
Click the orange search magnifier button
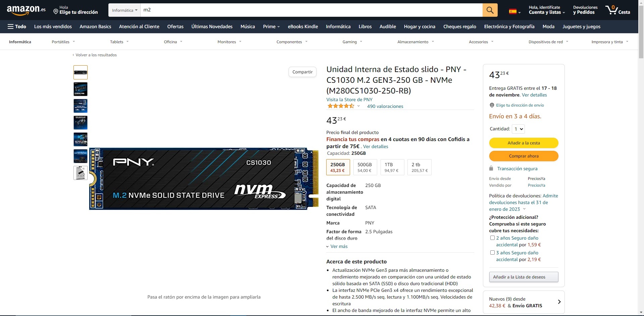[x=490, y=10]
